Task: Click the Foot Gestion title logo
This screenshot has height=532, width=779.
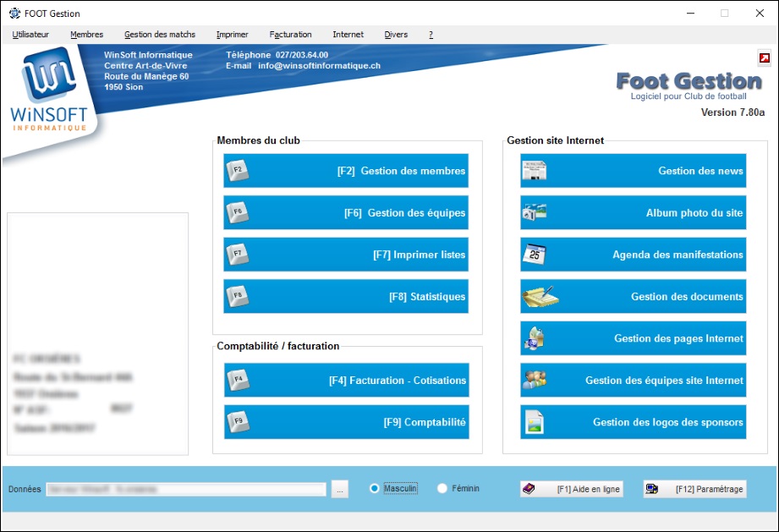Action: pyautogui.click(x=689, y=81)
